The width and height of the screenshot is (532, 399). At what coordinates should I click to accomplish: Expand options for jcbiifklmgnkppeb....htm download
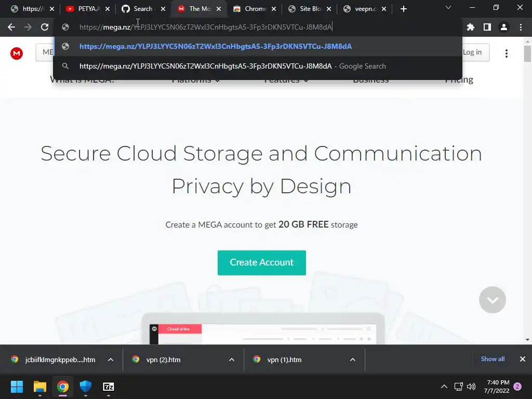[x=111, y=360]
